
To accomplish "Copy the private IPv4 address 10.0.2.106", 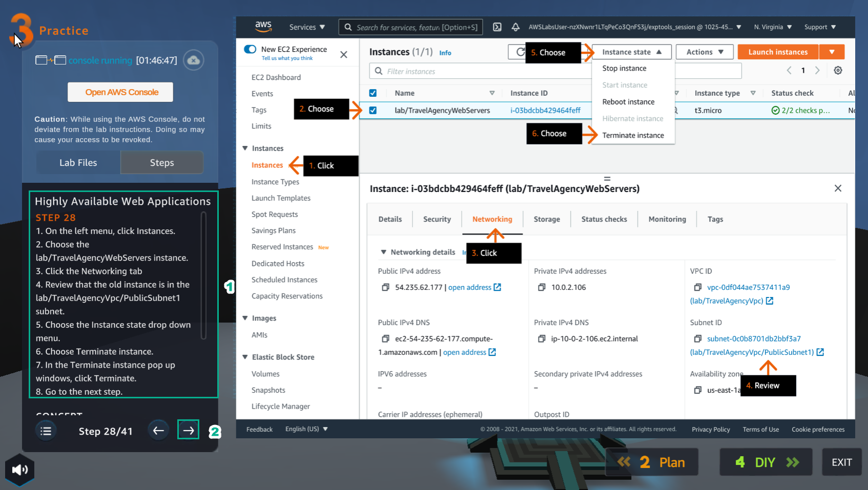I will [542, 288].
